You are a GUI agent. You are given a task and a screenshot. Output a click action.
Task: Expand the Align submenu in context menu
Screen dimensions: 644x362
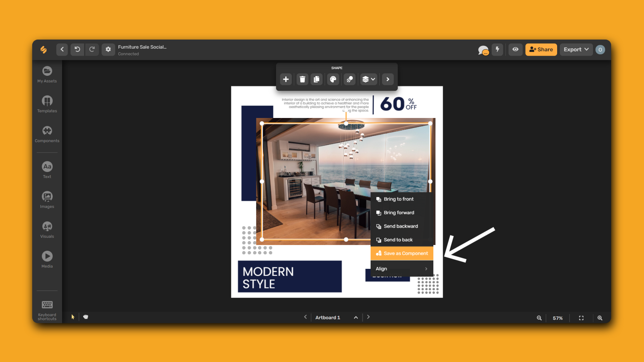(x=401, y=268)
